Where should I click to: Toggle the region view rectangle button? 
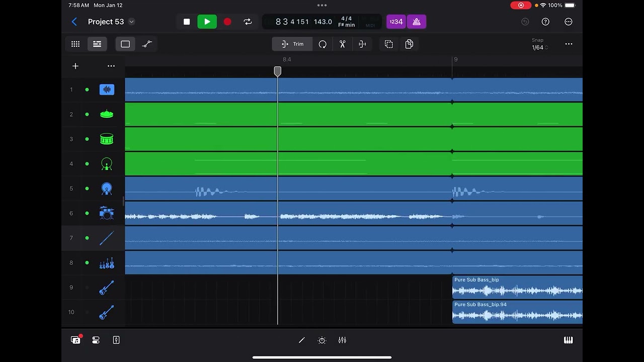(125, 44)
